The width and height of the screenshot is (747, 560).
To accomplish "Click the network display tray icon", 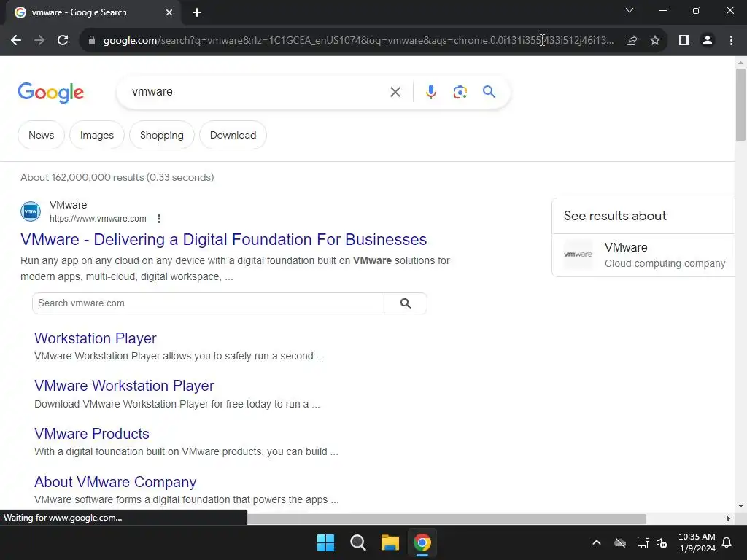I will pos(643,542).
